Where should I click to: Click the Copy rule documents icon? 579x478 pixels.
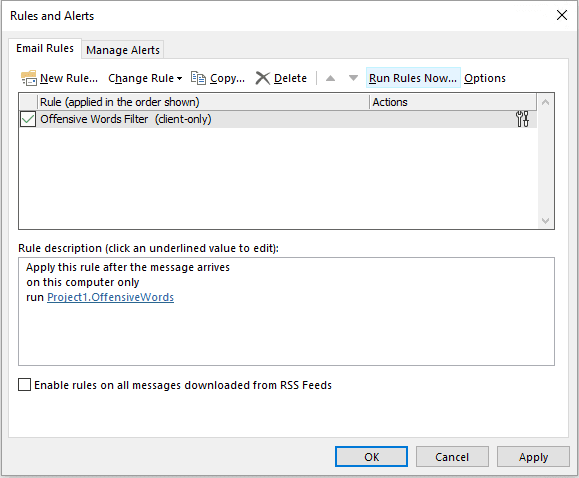point(198,78)
